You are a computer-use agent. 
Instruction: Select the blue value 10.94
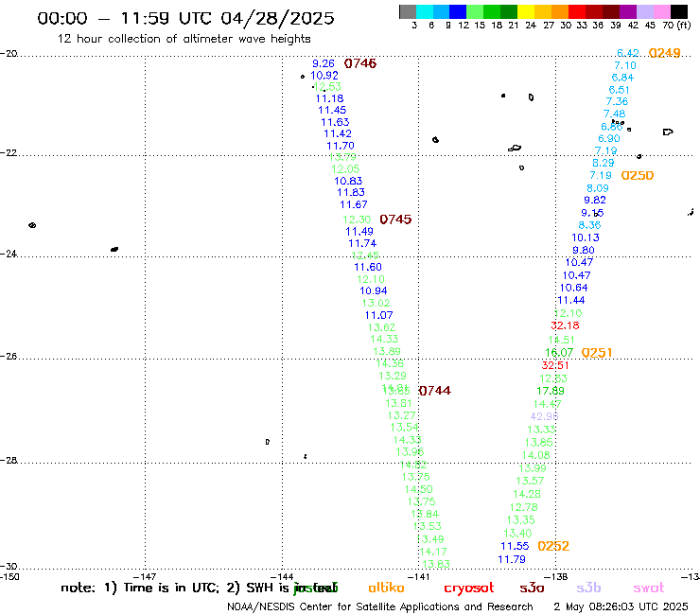pos(374,290)
